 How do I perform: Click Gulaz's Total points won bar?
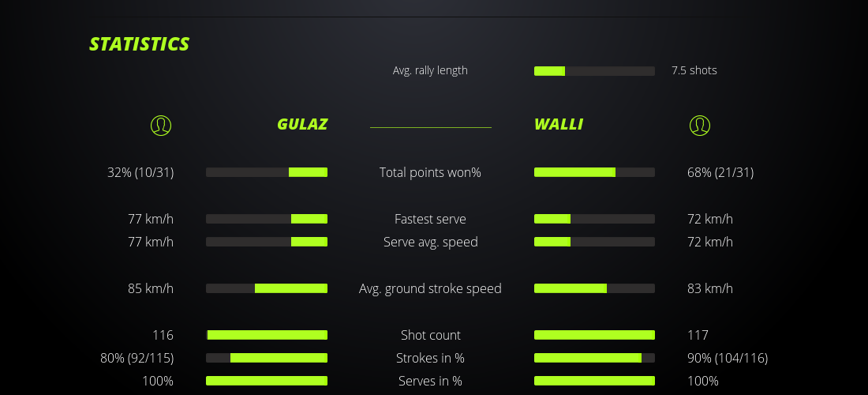pyautogui.click(x=267, y=172)
